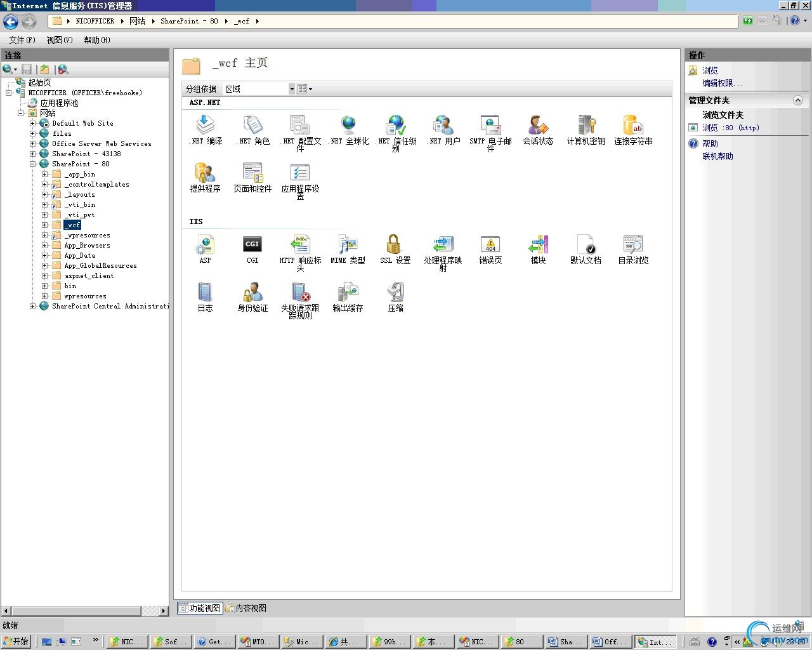
Task: Open the .NET 全球化 feature icon
Action: click(x=348, y=129)
